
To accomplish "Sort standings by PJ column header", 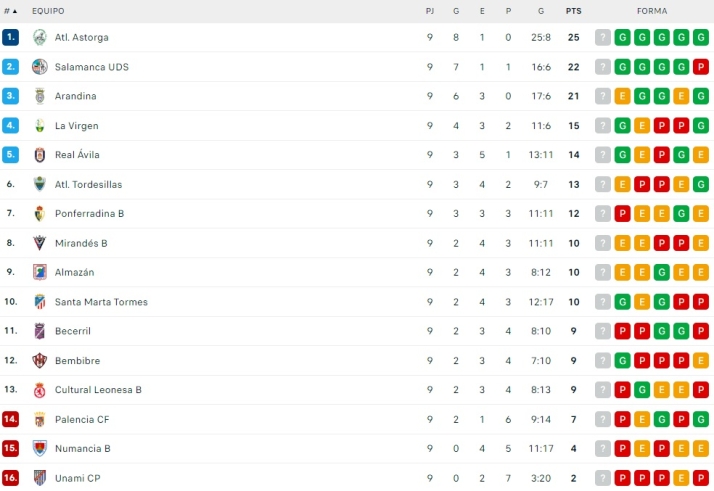I will pos(430,11).
